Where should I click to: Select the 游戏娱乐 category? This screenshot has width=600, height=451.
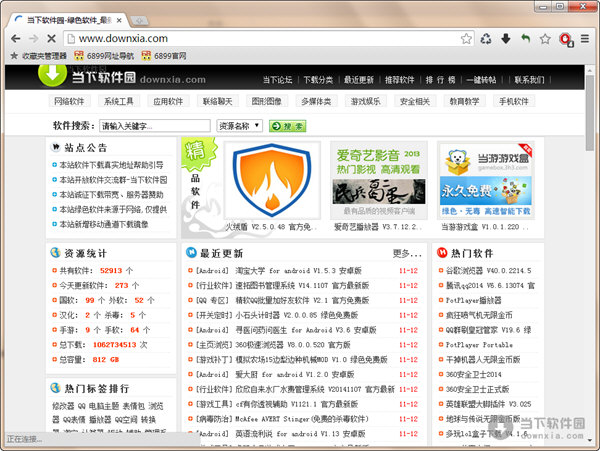point(365,101)
